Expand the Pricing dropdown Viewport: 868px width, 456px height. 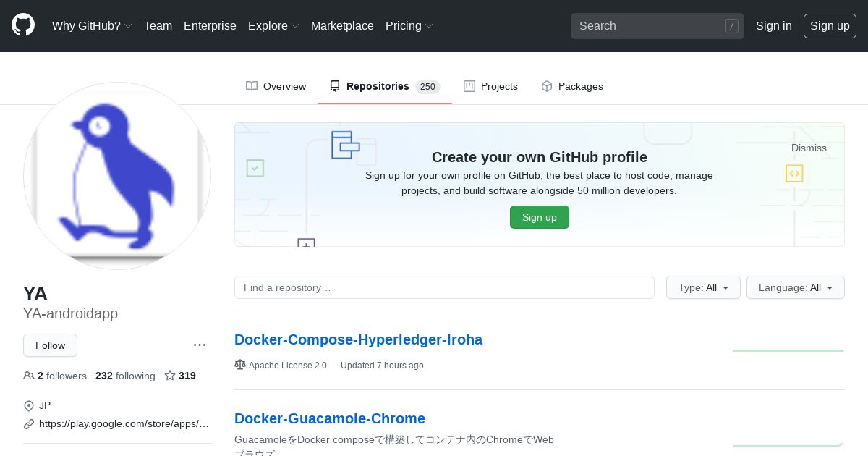[x=409, y=25]
